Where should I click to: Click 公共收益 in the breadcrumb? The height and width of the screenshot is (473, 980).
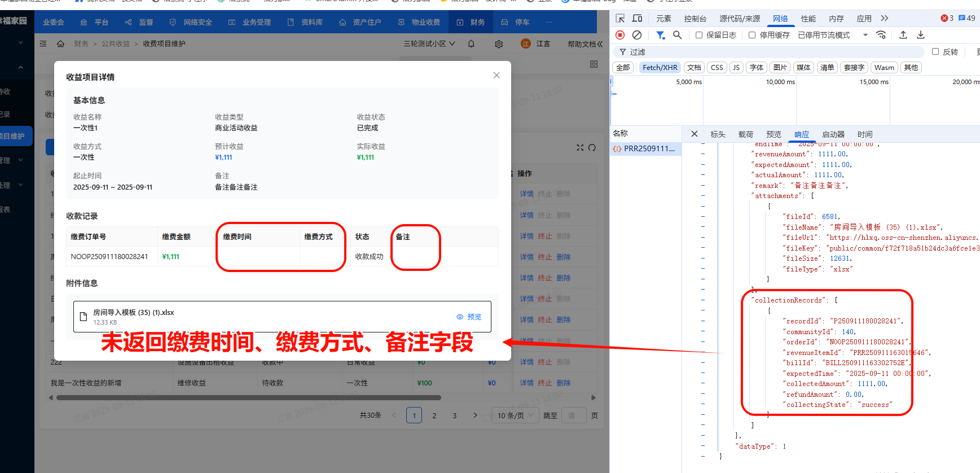tap(116, 43)
